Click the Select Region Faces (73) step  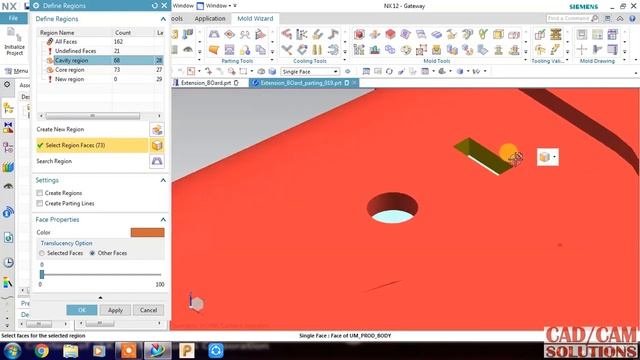pos(92,145)
